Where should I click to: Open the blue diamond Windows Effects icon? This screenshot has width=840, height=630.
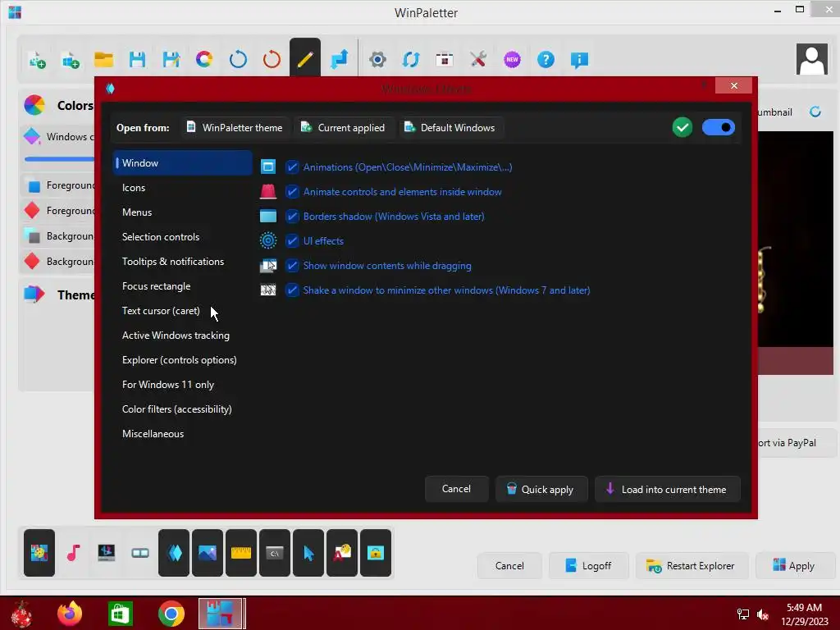[174, 552]
